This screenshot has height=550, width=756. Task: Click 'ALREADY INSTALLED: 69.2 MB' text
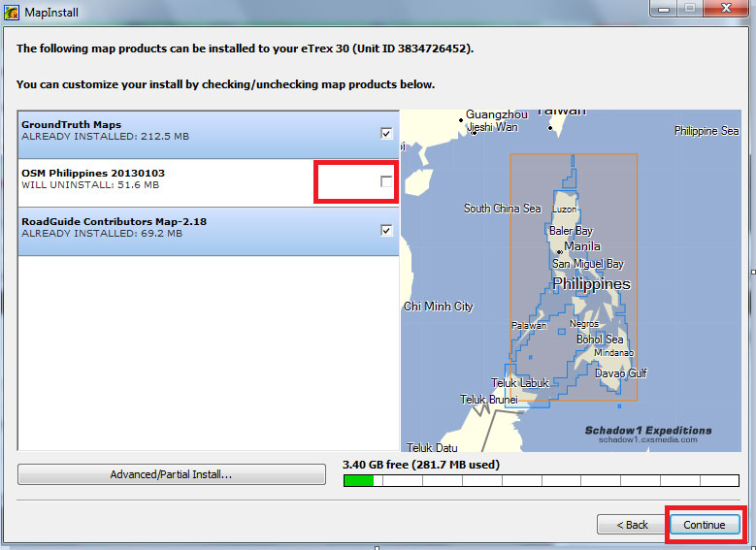[102, 234]
